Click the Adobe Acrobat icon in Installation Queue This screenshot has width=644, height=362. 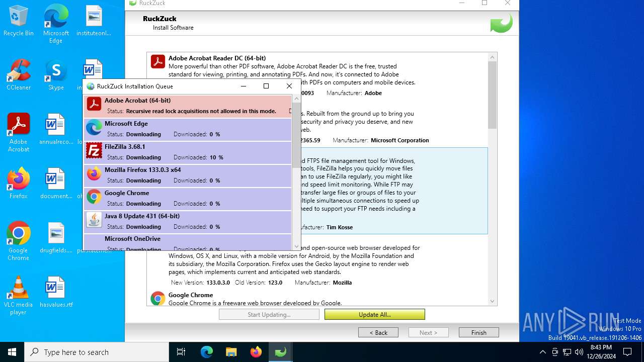[x=94, y=104]
